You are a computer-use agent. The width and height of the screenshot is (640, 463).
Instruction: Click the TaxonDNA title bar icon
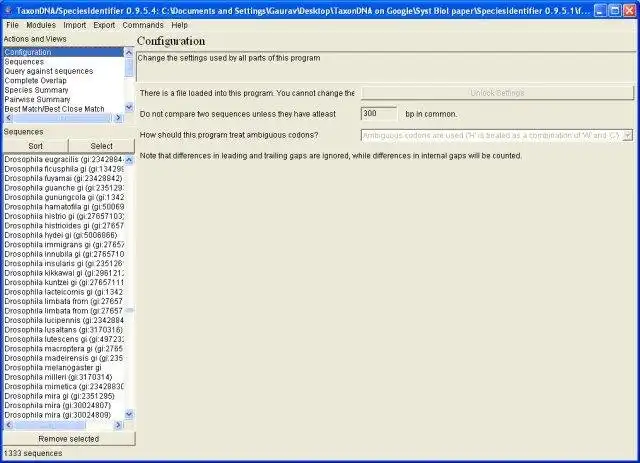click(7, 10)
